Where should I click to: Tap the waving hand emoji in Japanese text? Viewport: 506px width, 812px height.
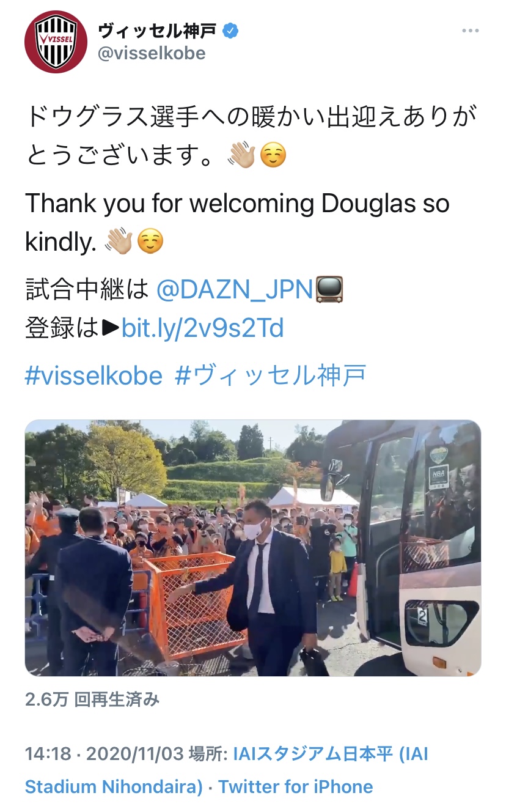(x=241, y=157)
